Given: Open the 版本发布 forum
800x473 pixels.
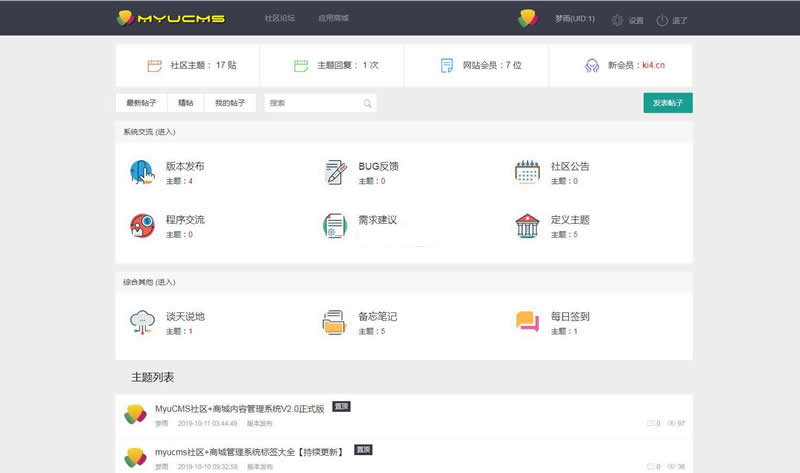Looking at the screenshot, I should point(185,166).
